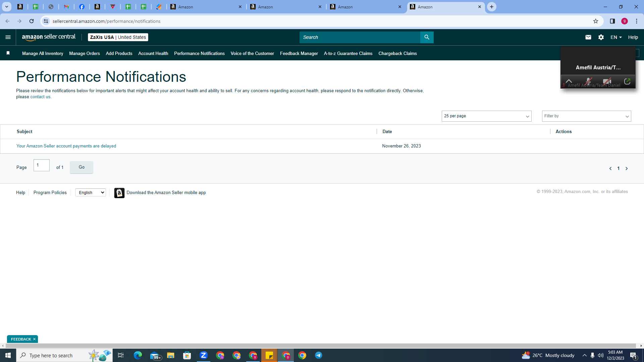Go to the next results page arrow
644x362 pixels.
626,169
